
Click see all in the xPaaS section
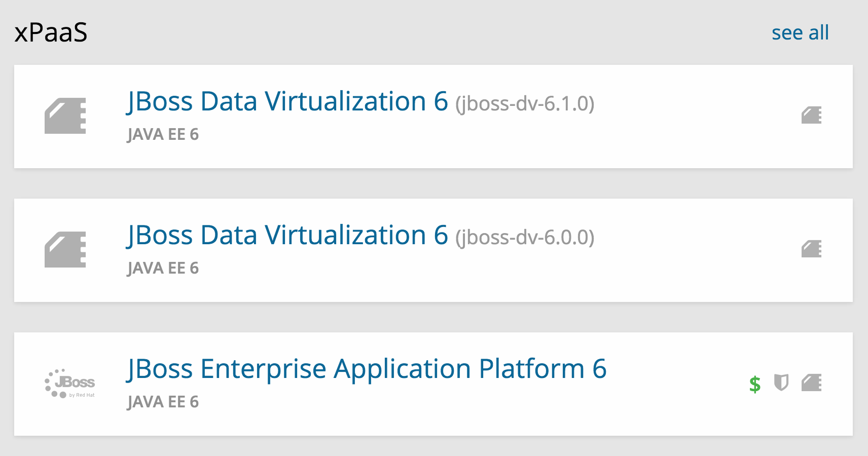(801, 32)
